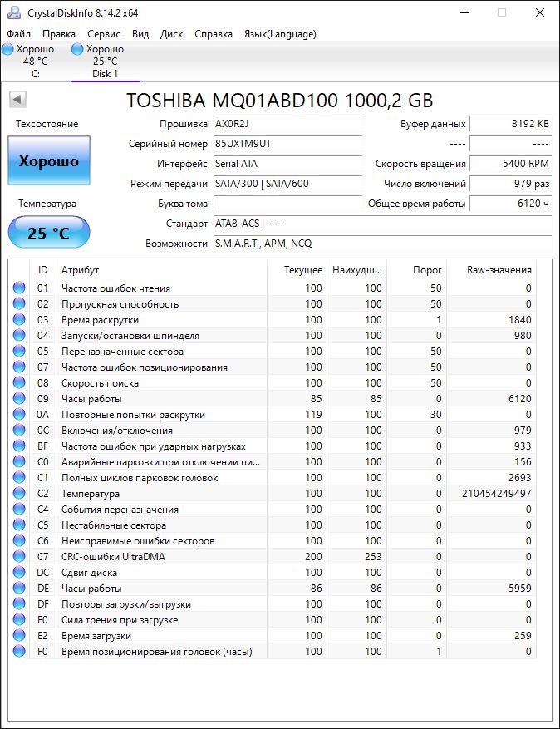Click the serial number field

tap(287, 144)
